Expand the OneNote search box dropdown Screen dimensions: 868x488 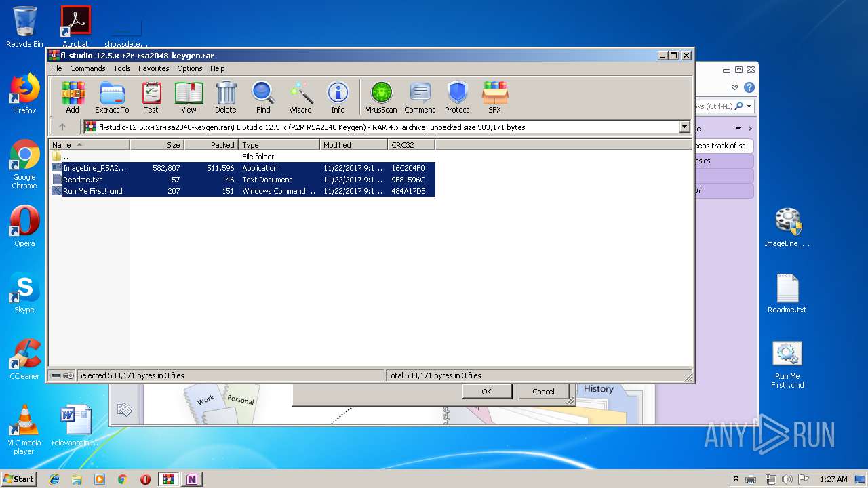point(749,106)
